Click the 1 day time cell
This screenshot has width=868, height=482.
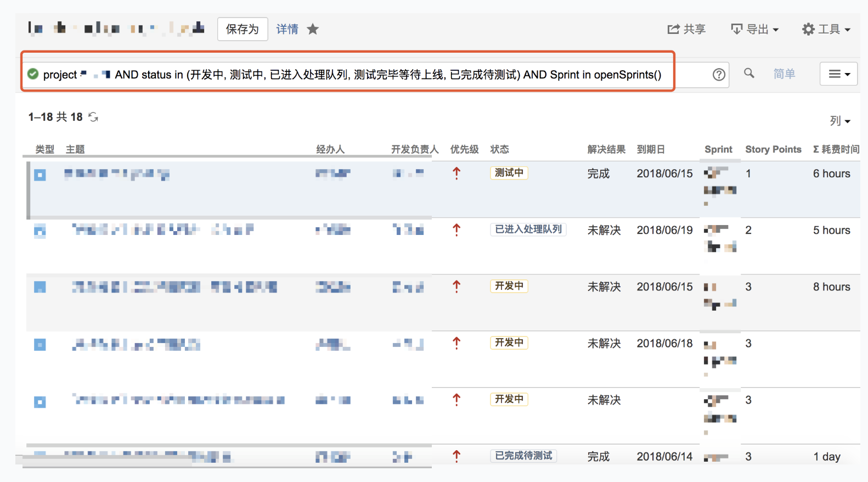pos(826,457)
